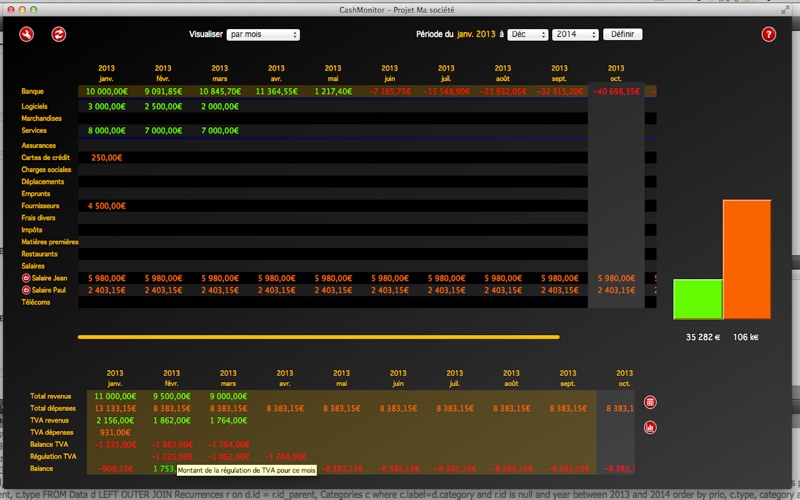Open settings with the wrench icon

(x=27, y=35)
